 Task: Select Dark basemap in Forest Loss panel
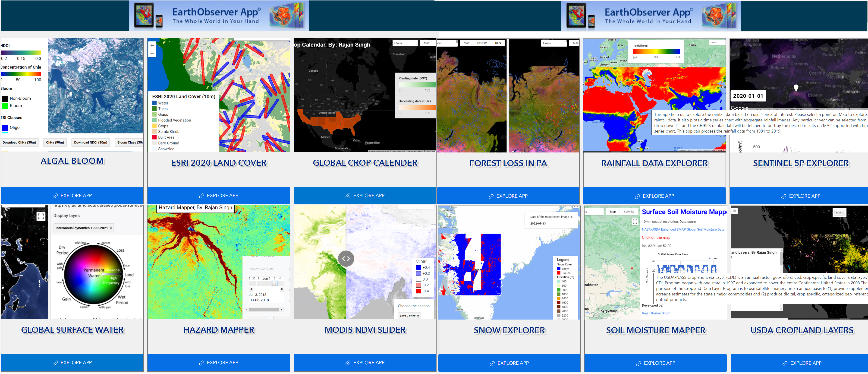pyautogui.click(x=498, y=43)
